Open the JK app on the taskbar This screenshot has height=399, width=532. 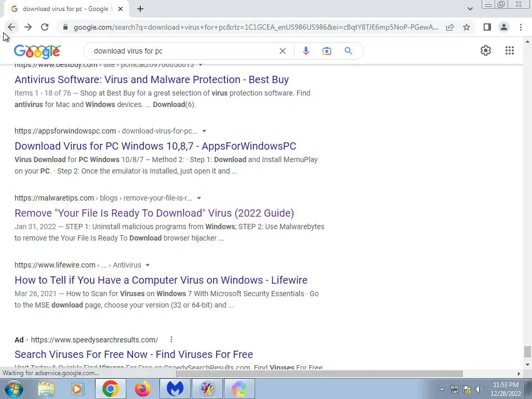point(207,389)
